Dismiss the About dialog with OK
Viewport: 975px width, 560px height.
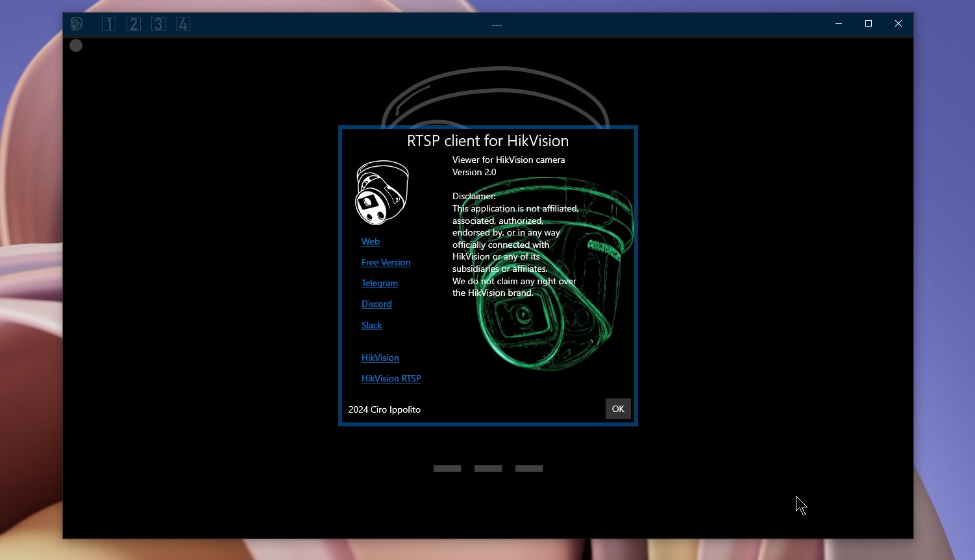(x=618, y=409)
